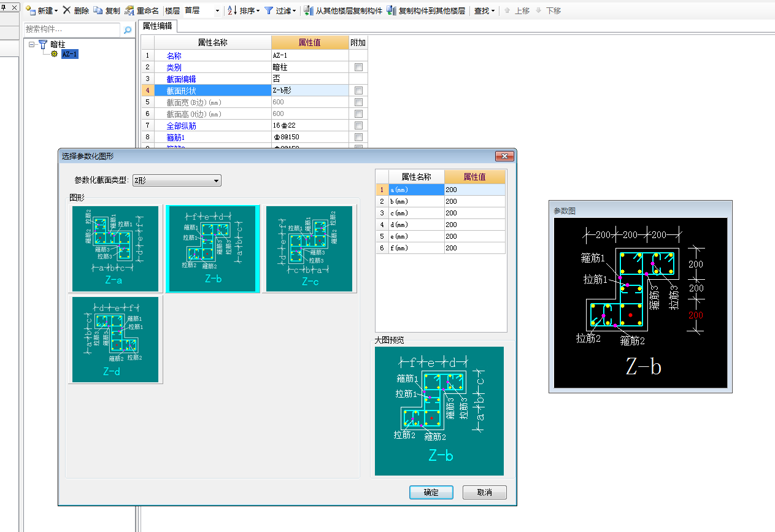Select the Z-d section thumbnail
The width and height of the screenshot is (775, 532).
(115, 339)
